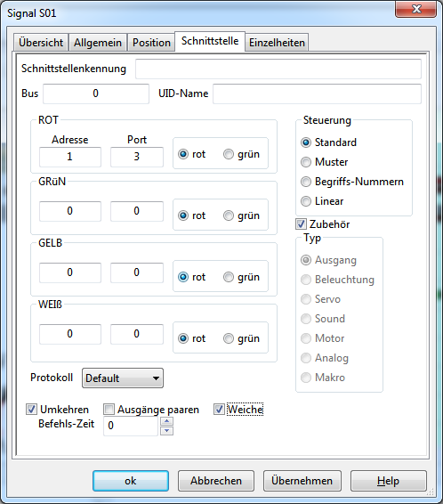Click the Abbrechen button
443x504 pixels.
tap(216, 481)
